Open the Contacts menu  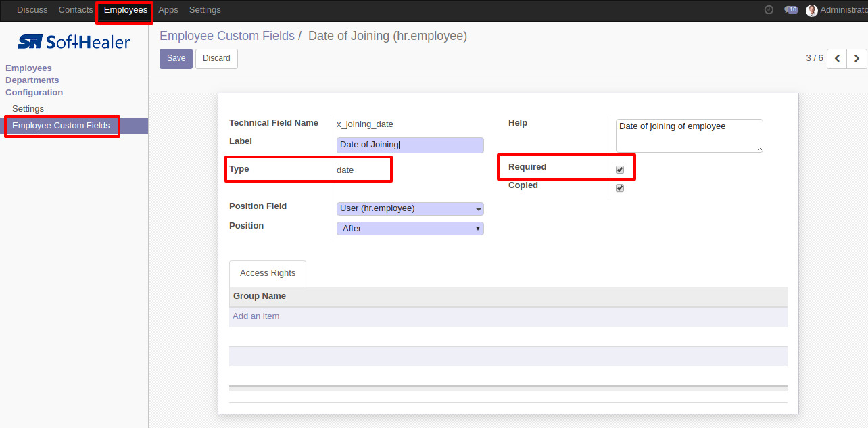(76, 10)
